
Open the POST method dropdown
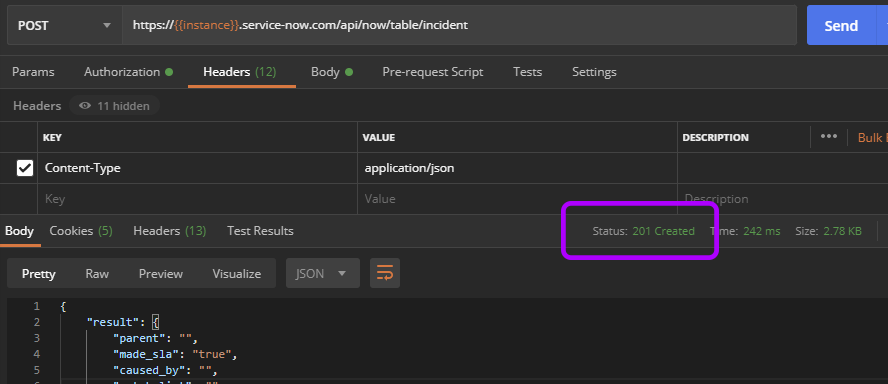[x=65, y=25]
